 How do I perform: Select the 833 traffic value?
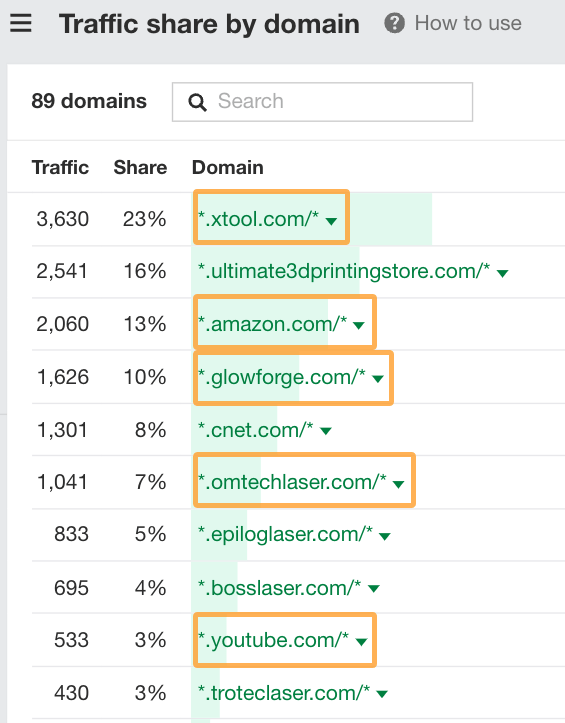point(71,534)
